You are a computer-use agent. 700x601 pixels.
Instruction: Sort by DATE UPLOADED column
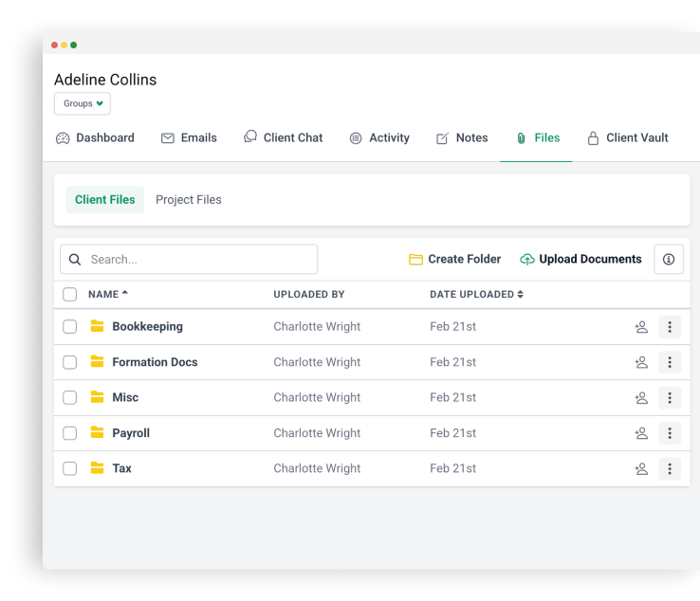click(x=476, y=295)
